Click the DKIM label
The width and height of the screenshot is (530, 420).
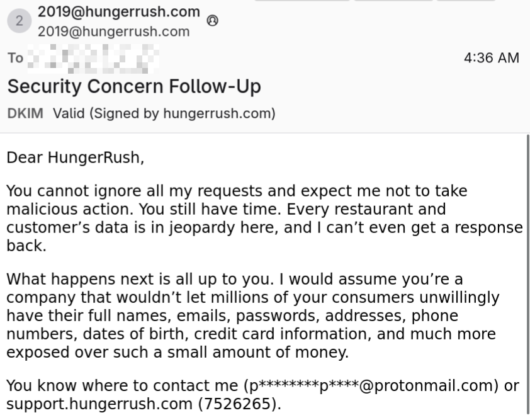[26, 114]
